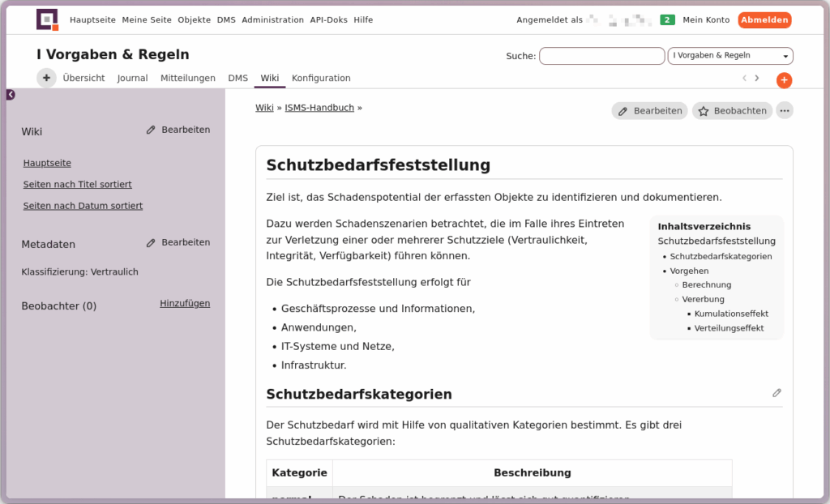Image resolution: width=830 pixels, height=504 pixels.
Task: Switch to the Konfiguration tab
Action: pos(321,79)
